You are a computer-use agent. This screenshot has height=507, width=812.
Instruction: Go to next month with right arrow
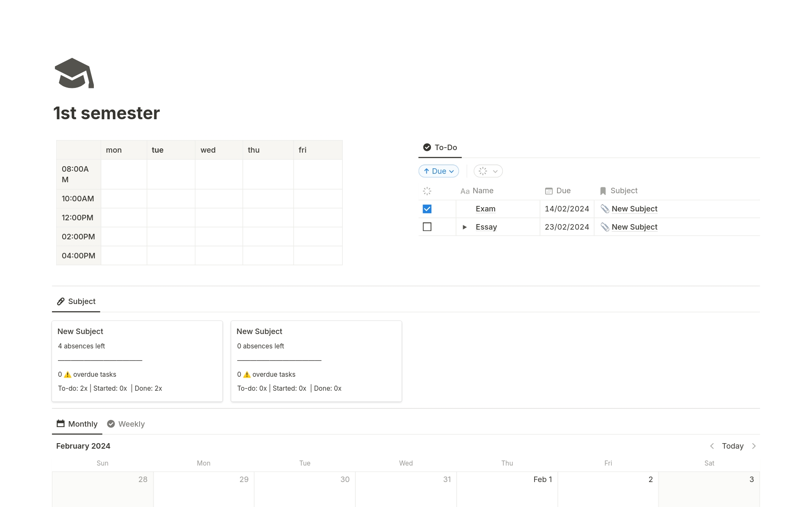coord(754,446)
